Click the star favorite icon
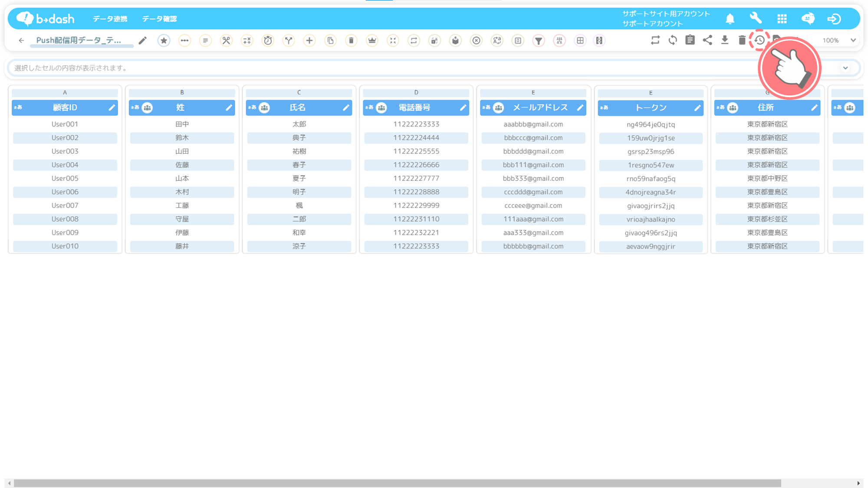868x488 pixels. [x=164, y=40]
